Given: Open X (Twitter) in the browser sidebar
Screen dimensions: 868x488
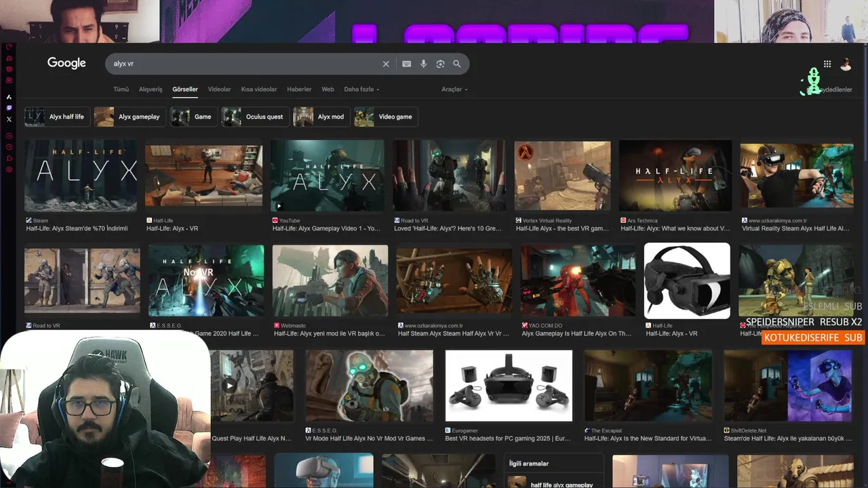Looking at the screenshot, I should [x=9, y=119].
